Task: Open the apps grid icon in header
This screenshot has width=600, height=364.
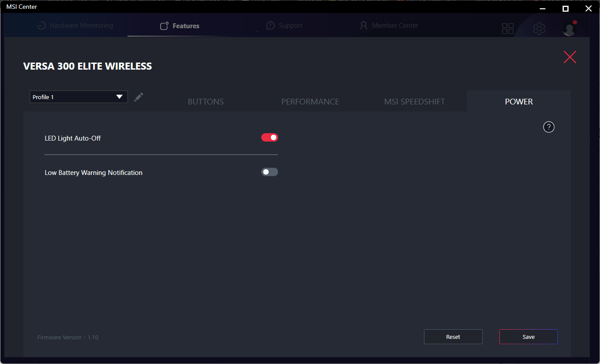Action: [x=508, y=29]
